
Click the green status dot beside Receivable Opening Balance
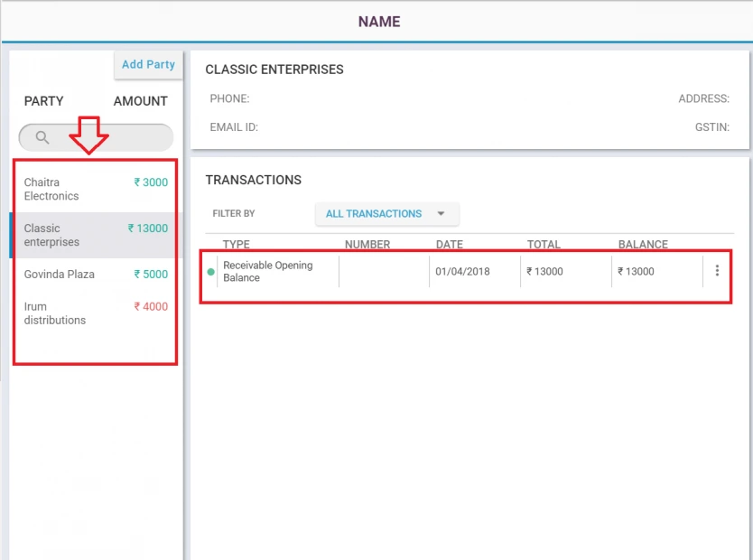pos(210,272)
